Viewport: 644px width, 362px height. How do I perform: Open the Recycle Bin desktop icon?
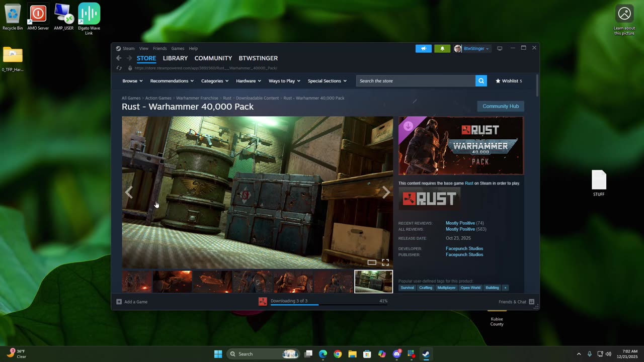[x=13, y=18]
